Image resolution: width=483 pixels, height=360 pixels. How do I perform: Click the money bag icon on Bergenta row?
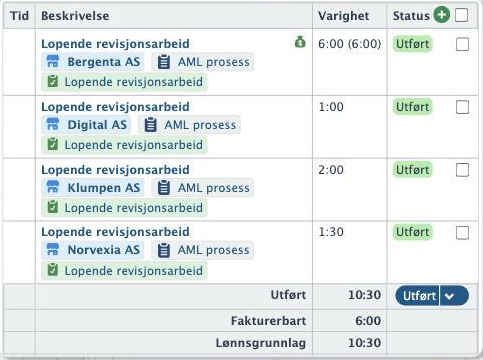pyautogui.click(x=300, y=42)
